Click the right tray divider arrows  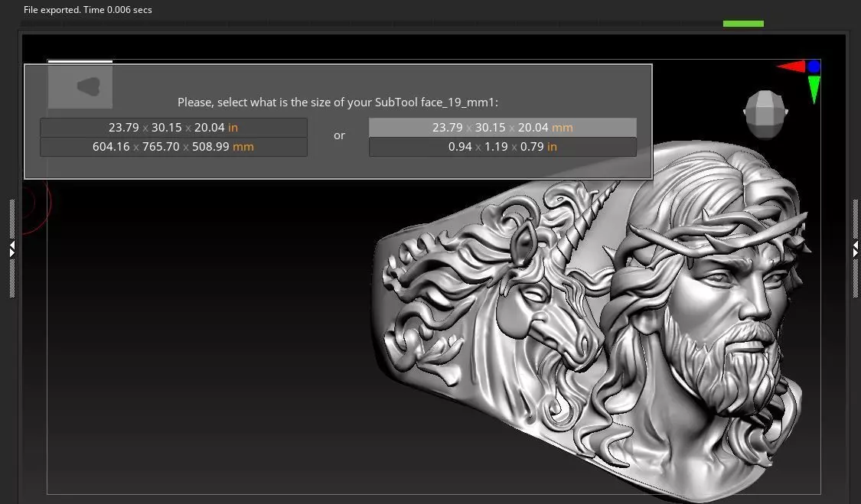tap(855, 248)
